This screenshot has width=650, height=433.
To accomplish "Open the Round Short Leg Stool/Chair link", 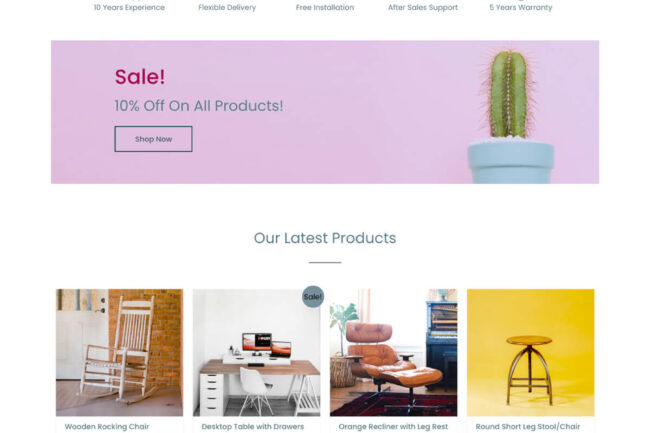I will pyautogui.click(x=528, y=426).
